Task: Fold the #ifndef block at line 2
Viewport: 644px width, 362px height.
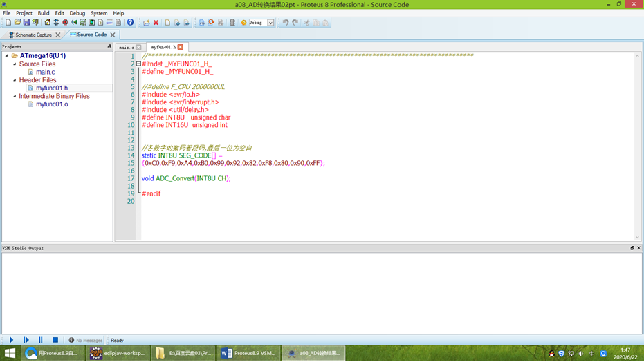Action: [138, 64]
